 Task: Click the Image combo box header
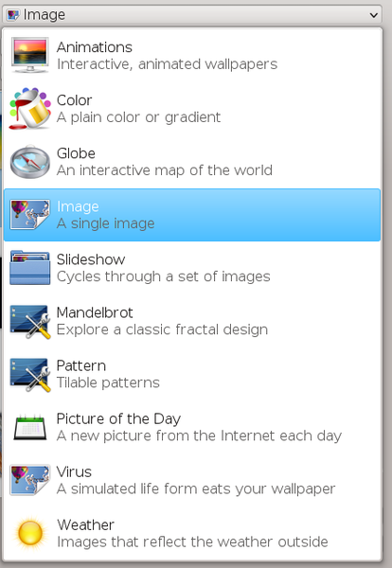tap(192, 15)
